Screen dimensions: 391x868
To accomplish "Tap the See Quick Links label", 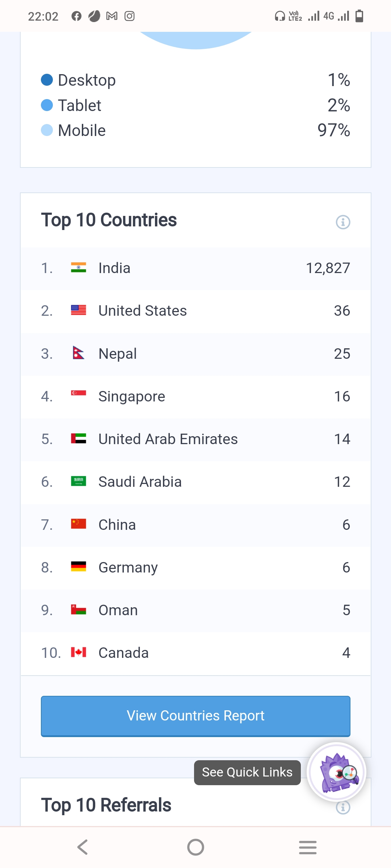I will 247,772.
